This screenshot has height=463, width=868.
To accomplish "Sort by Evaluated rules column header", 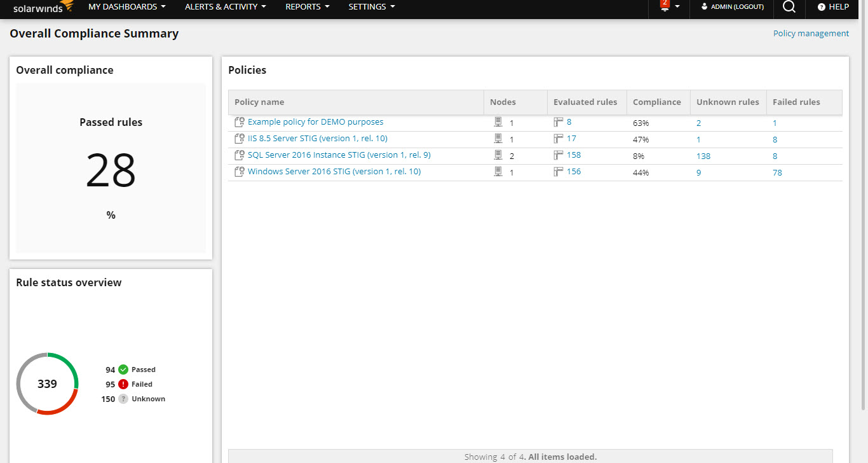I will (x=587, y=102).
